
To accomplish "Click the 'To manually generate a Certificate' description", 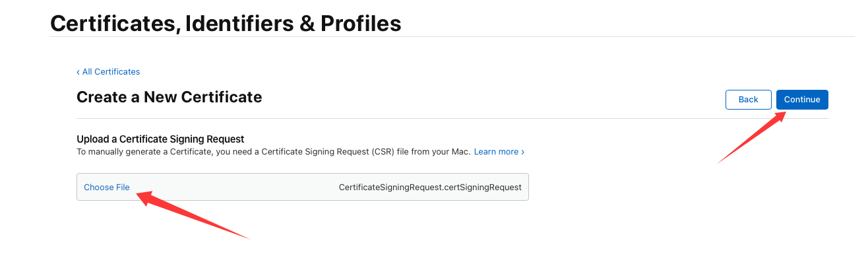I will coord(273,152).
